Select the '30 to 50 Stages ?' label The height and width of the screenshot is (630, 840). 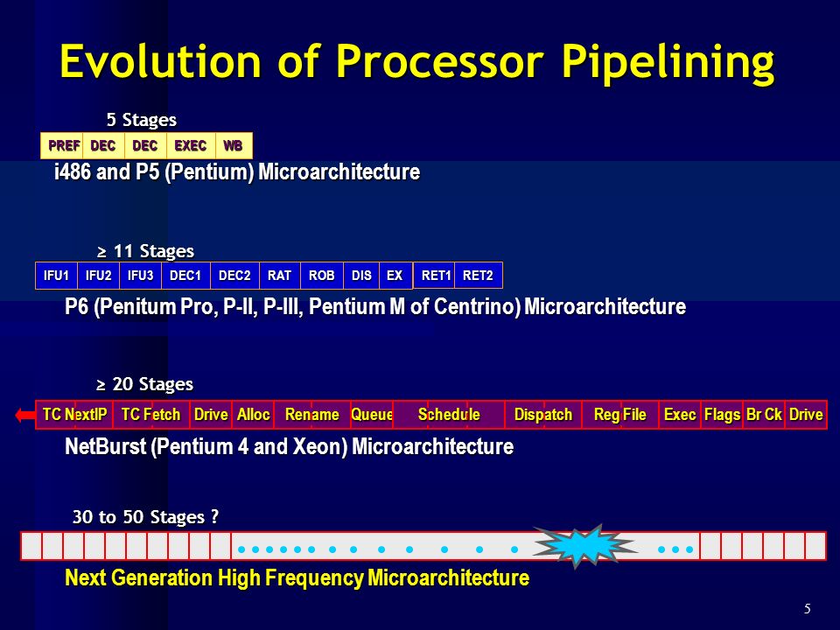pyautogui.click(x=145, y=516)
